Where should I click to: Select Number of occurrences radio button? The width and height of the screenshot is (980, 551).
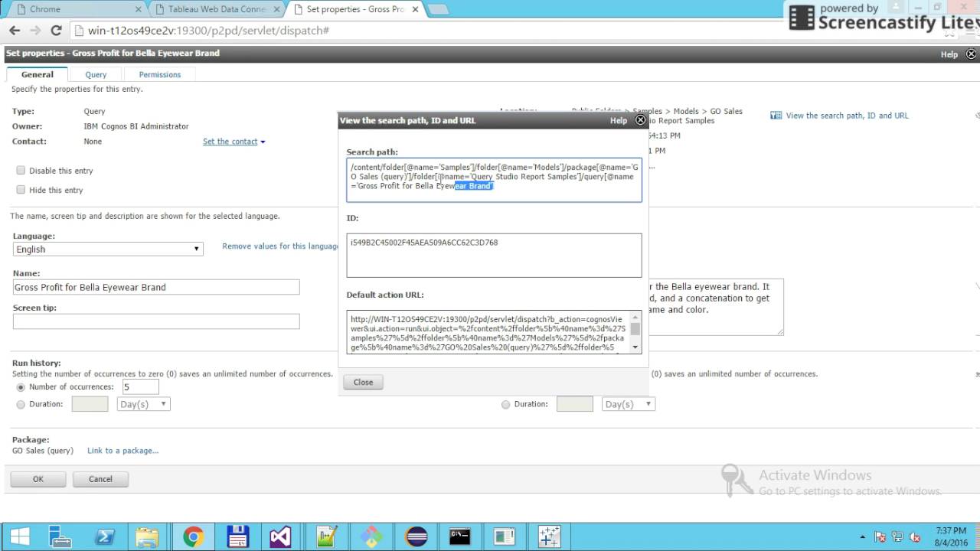(x=21, y=387)
